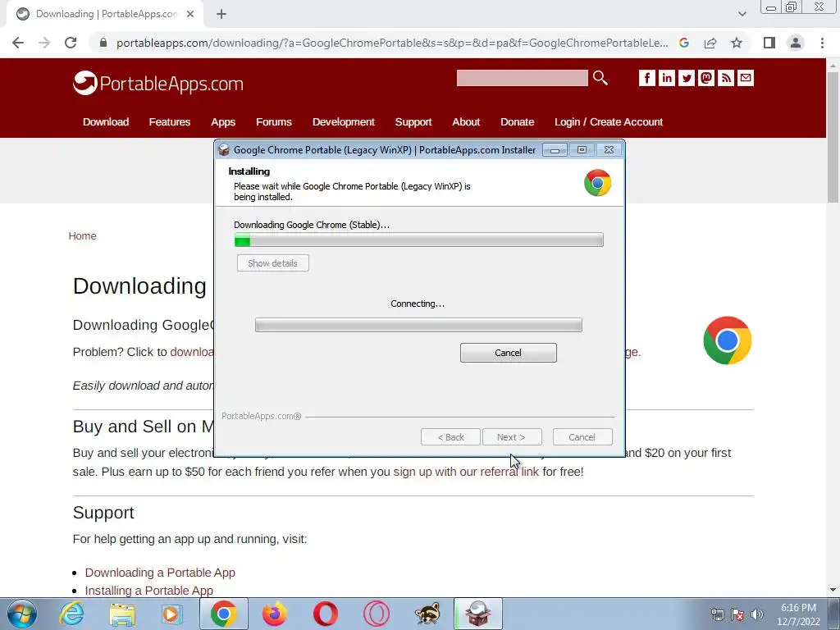Follow the Home breadcrumb link
Screen dimensions: 840x630
82,236
